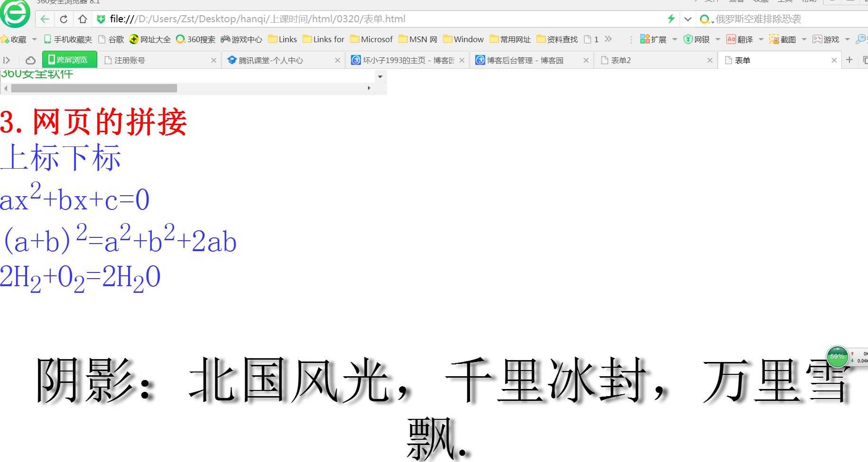The width and height of the screenshot is (868, 462).
Task: Click the 360安全软件 link in frame
Action: click(x=37, y=74)
